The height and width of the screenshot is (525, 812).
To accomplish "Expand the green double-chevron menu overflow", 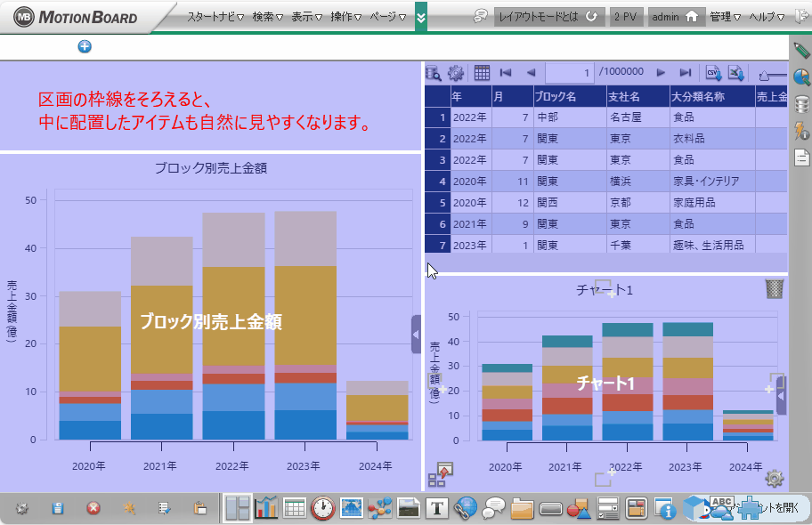I will pyautogui.click(x=421, y=17).
